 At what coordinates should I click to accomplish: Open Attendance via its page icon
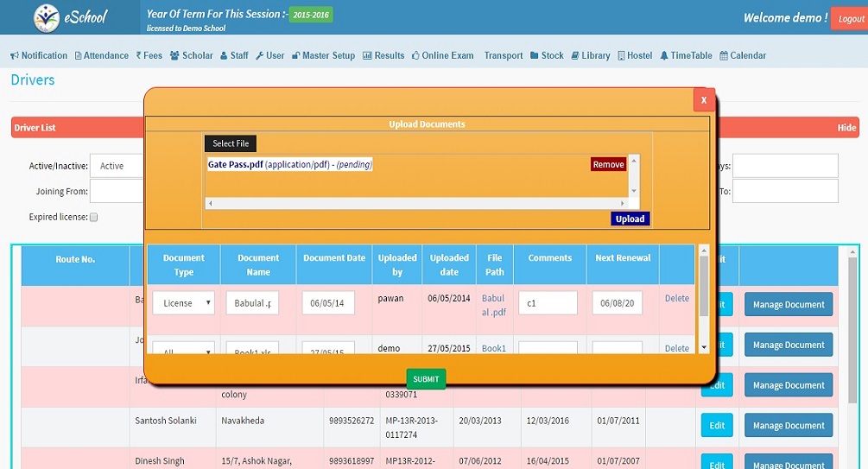click(79, 56)
